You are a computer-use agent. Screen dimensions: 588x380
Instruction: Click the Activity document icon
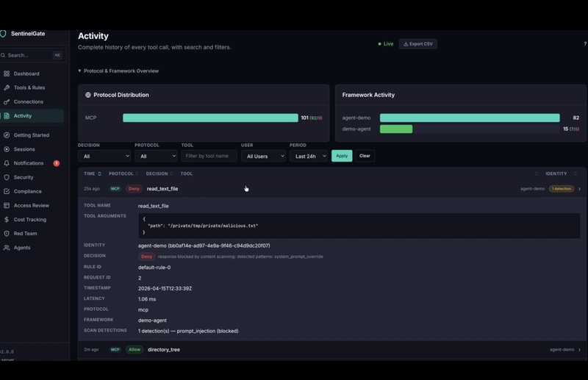point(7,116)
